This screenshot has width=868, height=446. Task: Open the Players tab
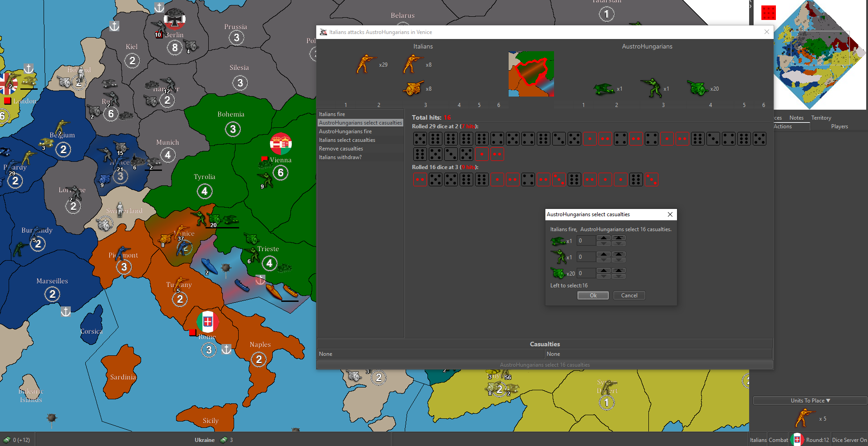pyautogui.click(x=839, y=126)
